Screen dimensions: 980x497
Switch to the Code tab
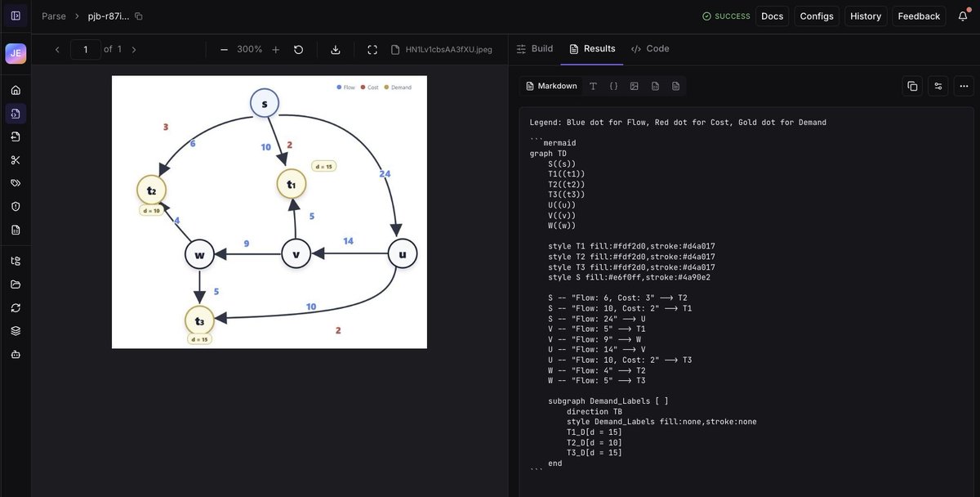[x=650, y=49]
